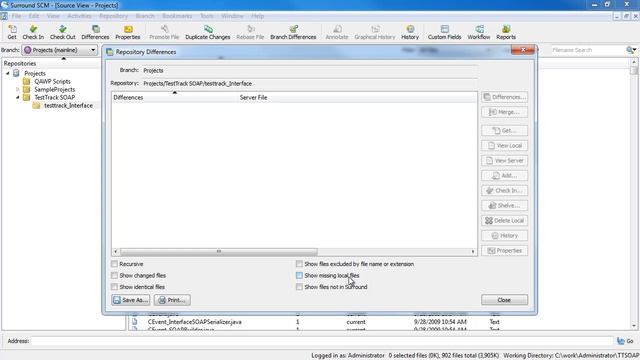Screen dimensions: 640x360
Task: Toggle Show files excluded by file name checkbox
Action: pos(299,264)
